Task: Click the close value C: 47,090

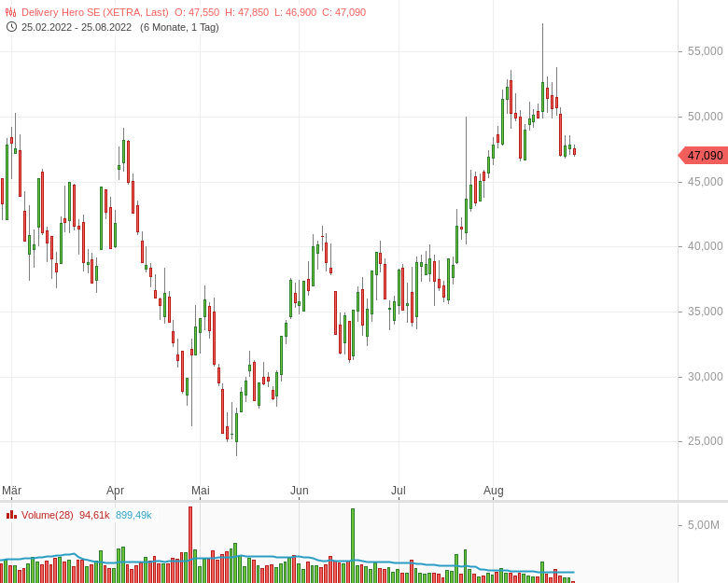Action: point(344,12)
